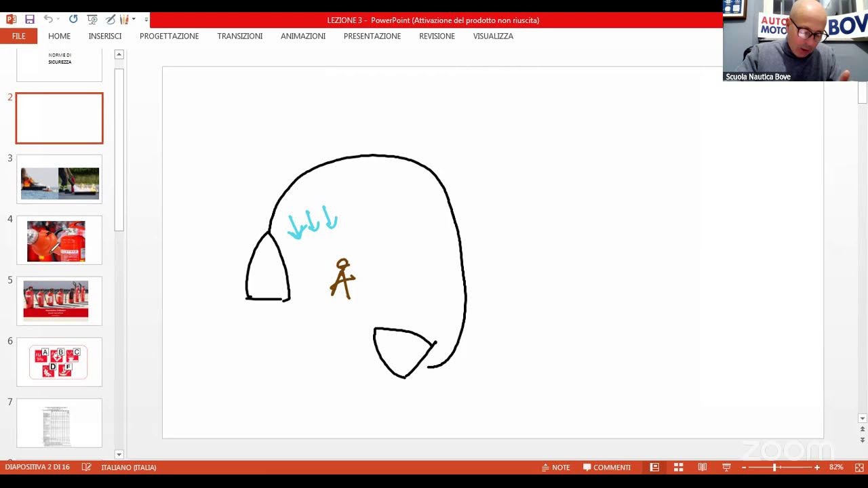Click the brown stick figure drawing on slide

coord(342,279)
